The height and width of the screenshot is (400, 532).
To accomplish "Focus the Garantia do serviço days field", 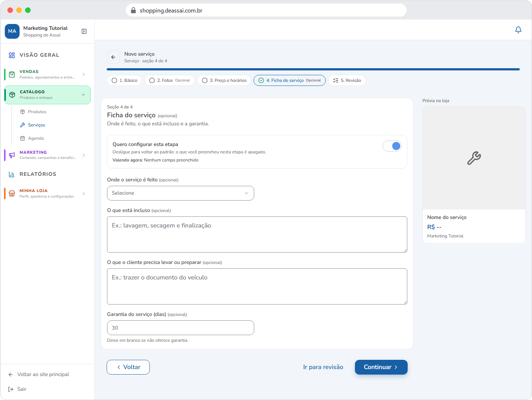I will point(180,328).
